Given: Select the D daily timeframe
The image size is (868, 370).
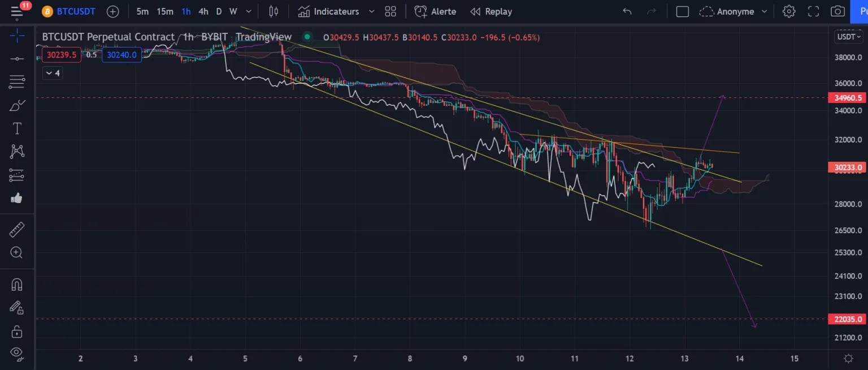Looking at the screenshot, I should 219,11.
